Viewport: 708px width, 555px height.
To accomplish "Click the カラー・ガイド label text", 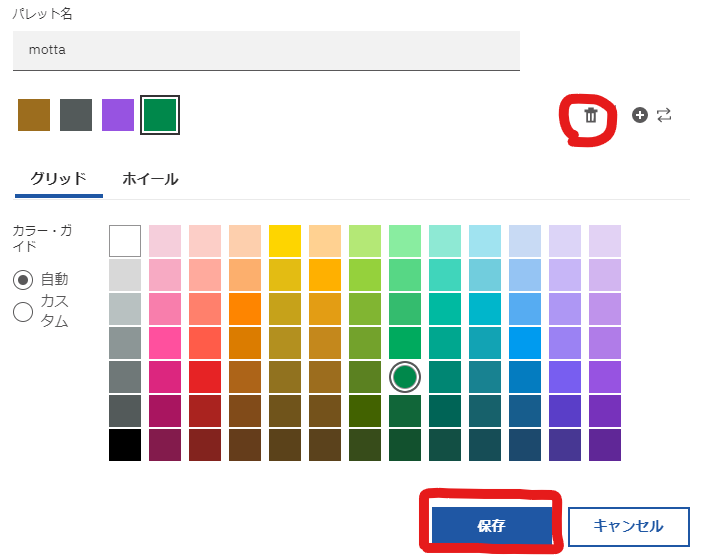I will coord(42,238).
